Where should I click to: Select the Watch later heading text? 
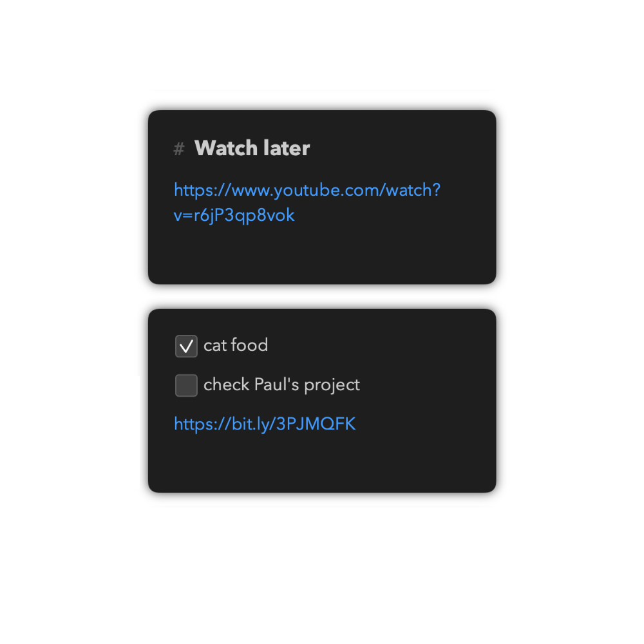252,148
